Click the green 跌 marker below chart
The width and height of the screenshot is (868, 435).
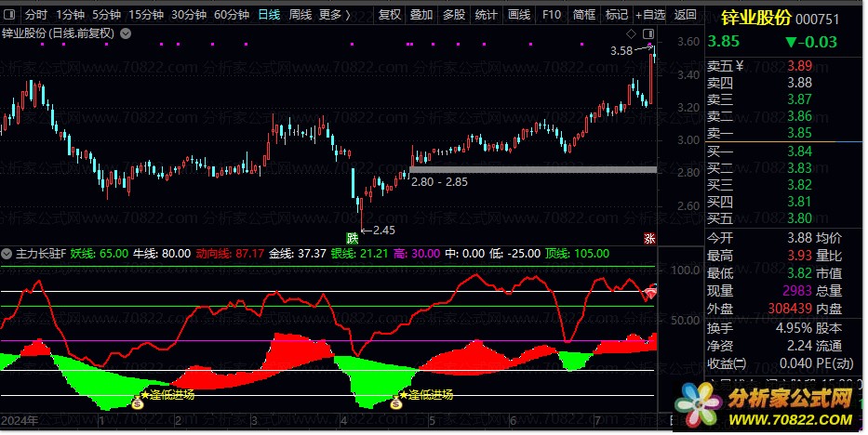coord(353,238)
